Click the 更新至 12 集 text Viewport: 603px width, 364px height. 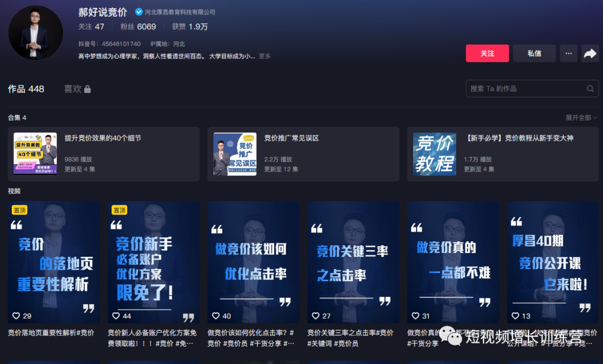pos(281,169)
